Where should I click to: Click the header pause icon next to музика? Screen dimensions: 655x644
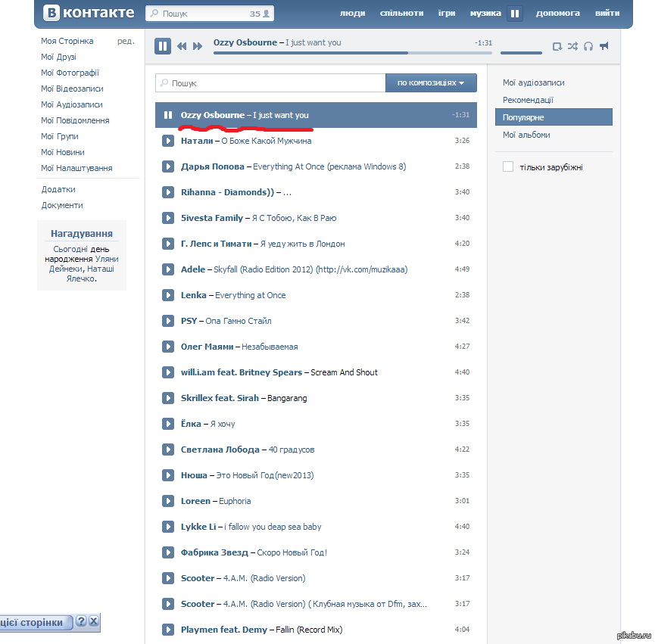(x=515, y=14)
